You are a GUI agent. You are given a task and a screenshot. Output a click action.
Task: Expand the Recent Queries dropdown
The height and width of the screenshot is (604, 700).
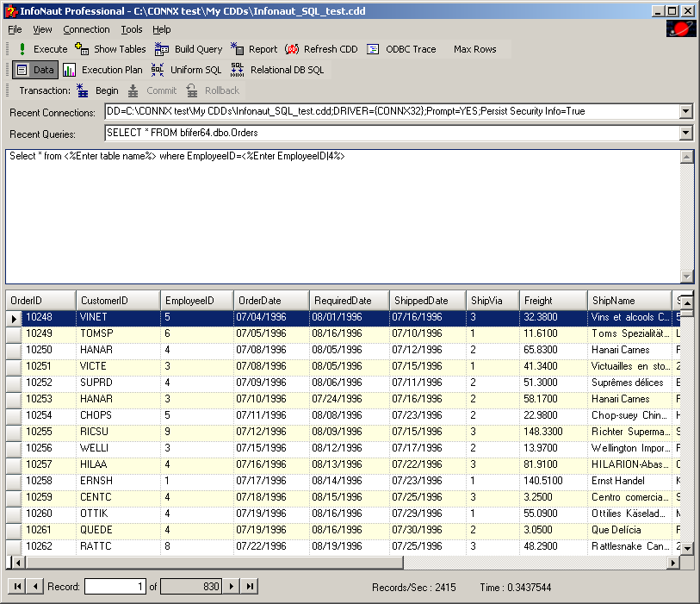click(685, 133)
